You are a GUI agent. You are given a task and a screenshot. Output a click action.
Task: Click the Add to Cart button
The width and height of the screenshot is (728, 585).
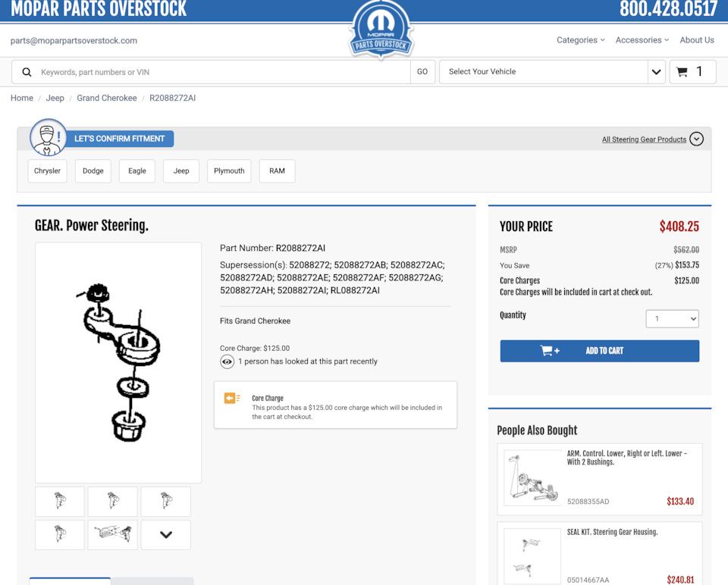pos(599,351)
